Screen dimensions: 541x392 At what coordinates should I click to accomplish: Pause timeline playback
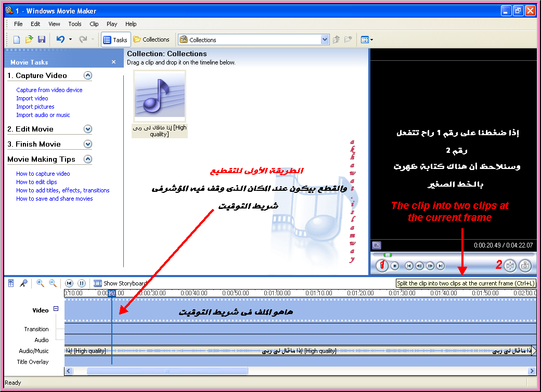click(x=82, y=283)
